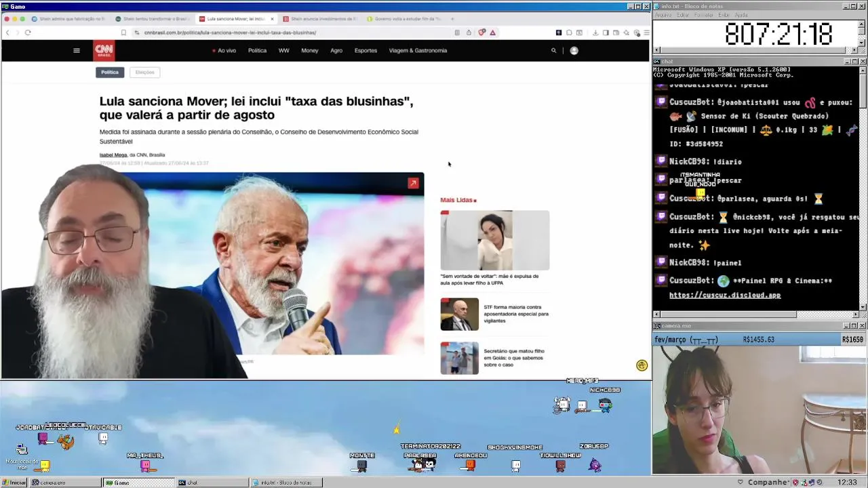The image size is (868, 488).
Task: Open Viagem & Gastronomia section
Action: click(x=418, y=50)
